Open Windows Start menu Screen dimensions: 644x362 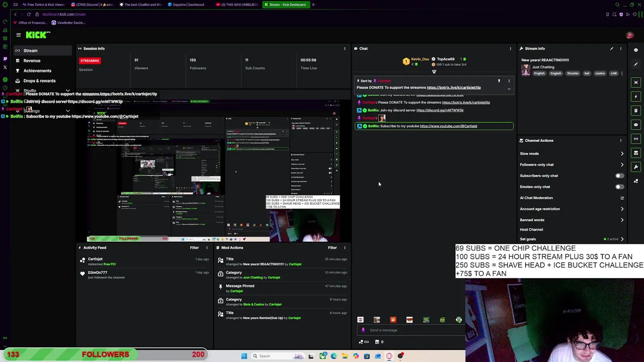point(244,356)
